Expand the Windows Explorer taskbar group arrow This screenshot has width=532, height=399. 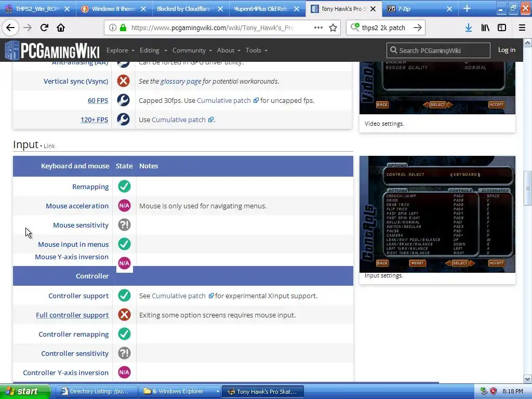[218, 392]
